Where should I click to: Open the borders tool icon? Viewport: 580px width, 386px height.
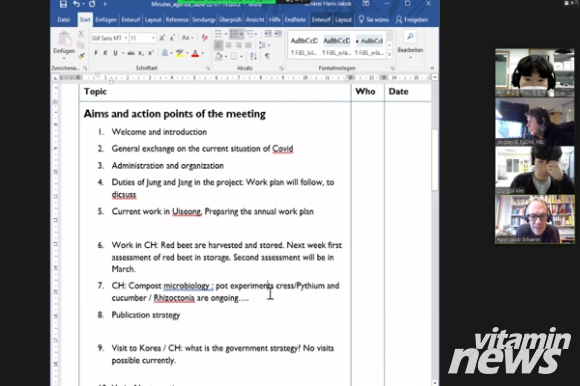(x=234, y=56)
